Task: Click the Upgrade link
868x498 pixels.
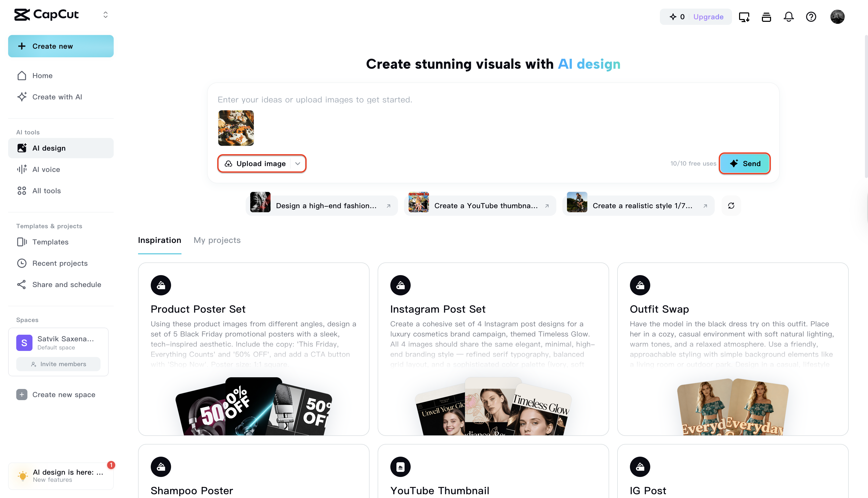Action: pyautogui.click(x=708, y=17)
